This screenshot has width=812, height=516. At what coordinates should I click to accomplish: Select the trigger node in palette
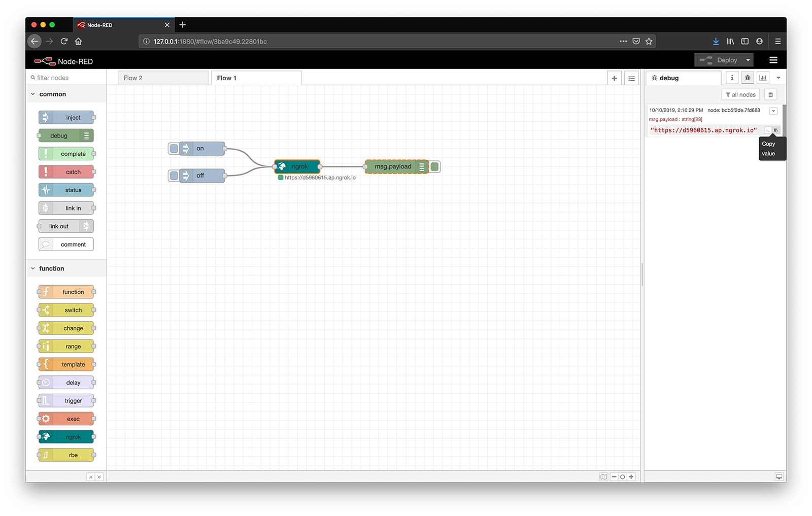(66, 401)
